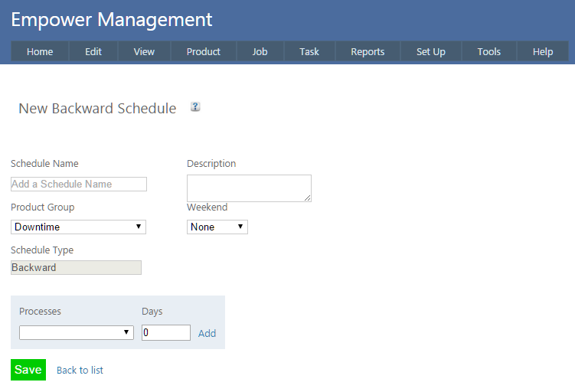Open the Task menu
The image size is (575, 392).
pos(309,52)
